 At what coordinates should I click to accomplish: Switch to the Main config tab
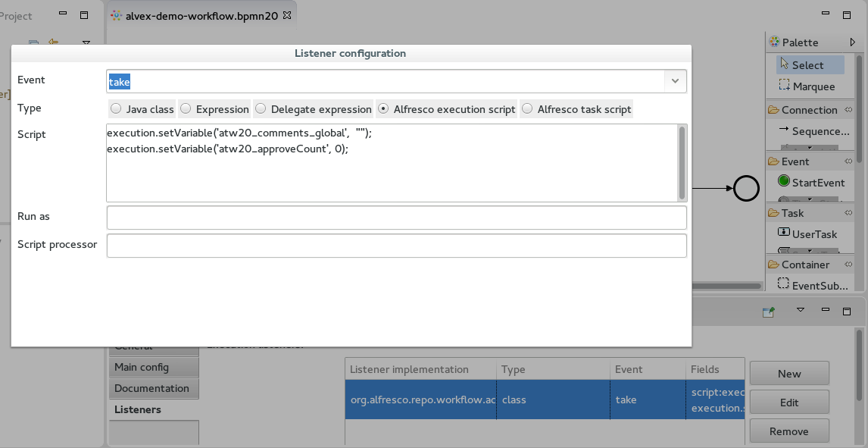142,367
